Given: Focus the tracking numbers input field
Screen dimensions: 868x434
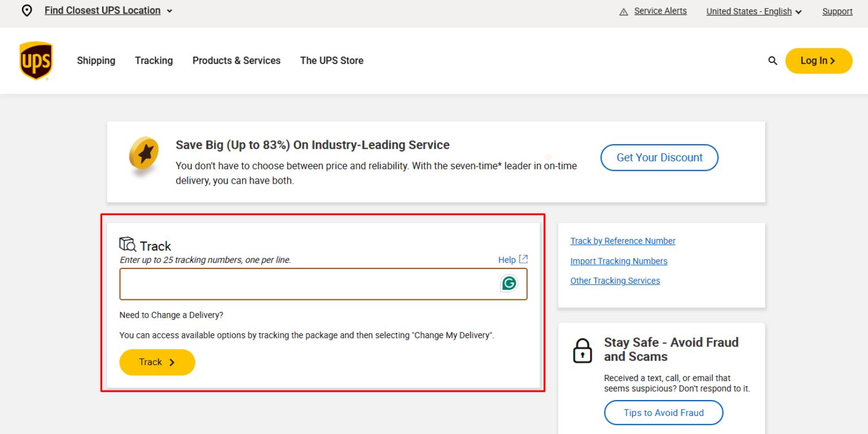Looking at the screenshot, I should point(323,284).
